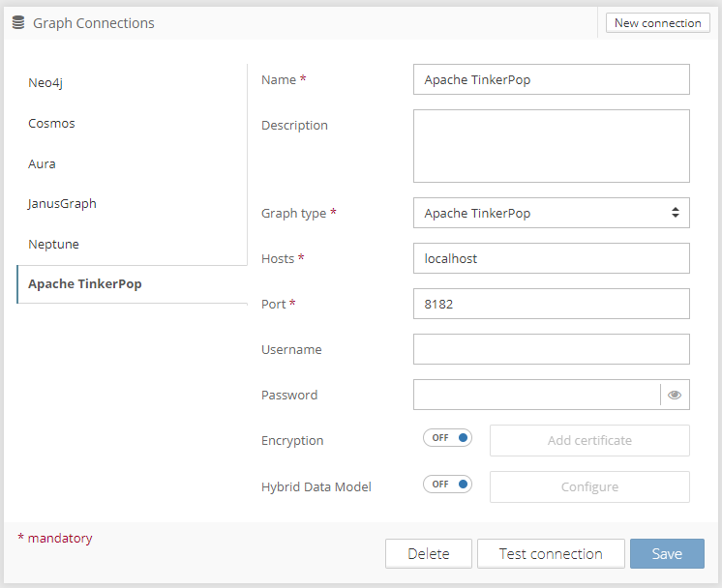Select the Neo4j connection
722x588 pixels.
pyautogui.click(x=45, y=83)
